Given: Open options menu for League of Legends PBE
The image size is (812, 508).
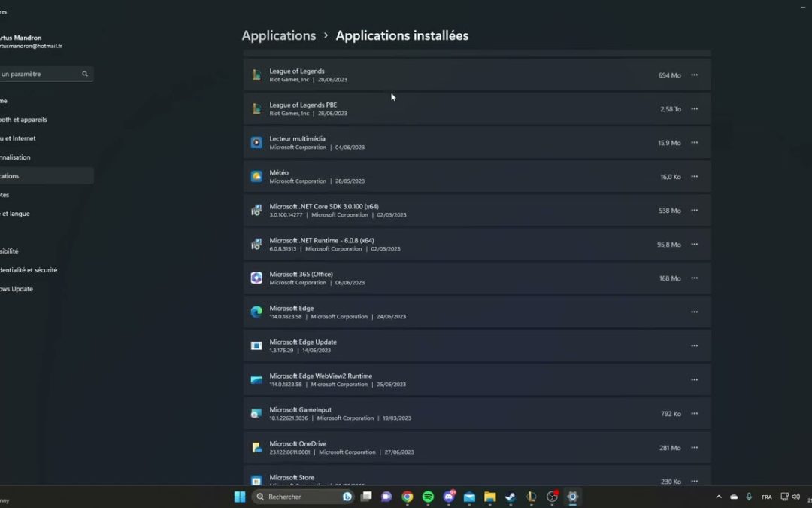Looking at the screenshot, I should (694, 109).
